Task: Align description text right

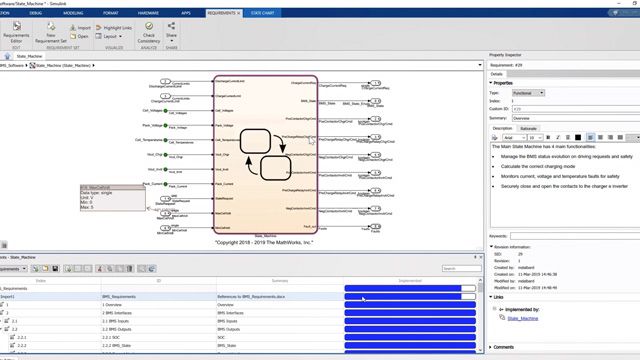Action: (x=610, y=138)
